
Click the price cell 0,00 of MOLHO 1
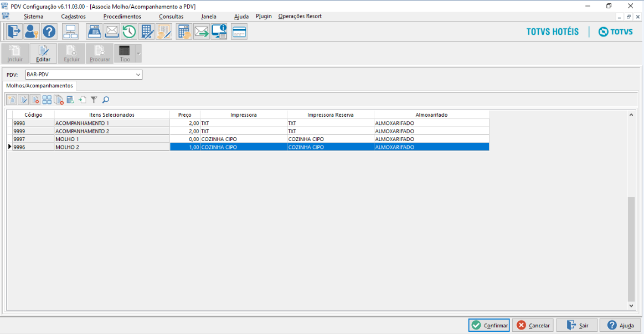click(185, 139)
